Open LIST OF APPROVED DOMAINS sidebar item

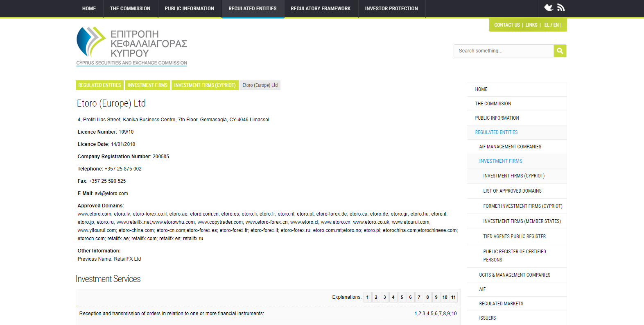(517, 191)
